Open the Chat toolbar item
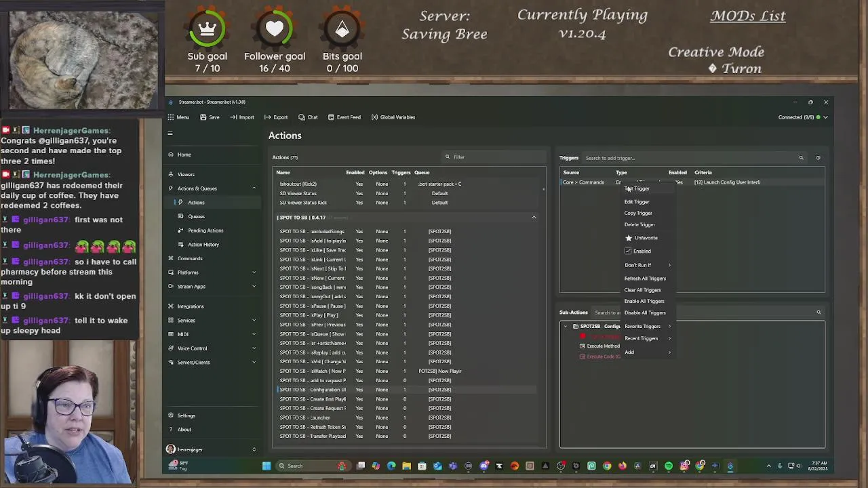 [x=308, y=117]
